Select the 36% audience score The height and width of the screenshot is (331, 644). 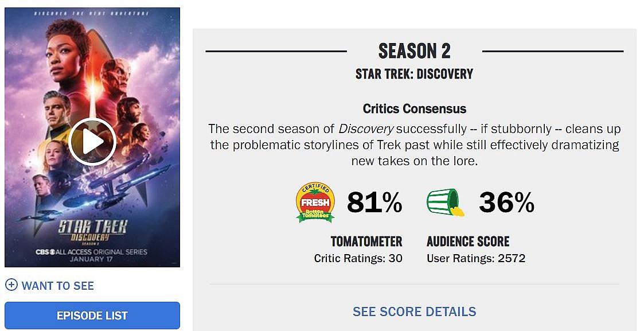point(506,203)
